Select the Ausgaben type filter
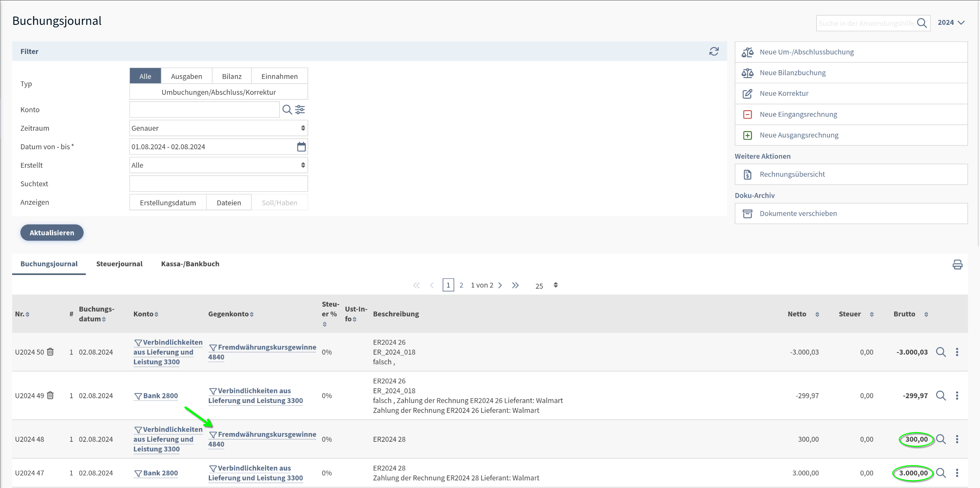980x488 pixels. point(186,76)
